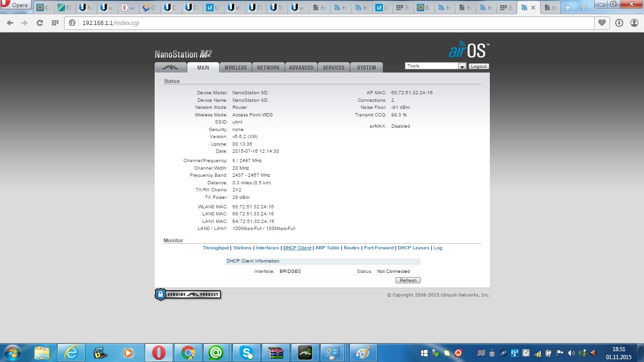644x362 pixels.
Task: Click the volume speaker tray icon
Action: click(x=571, y=353)
